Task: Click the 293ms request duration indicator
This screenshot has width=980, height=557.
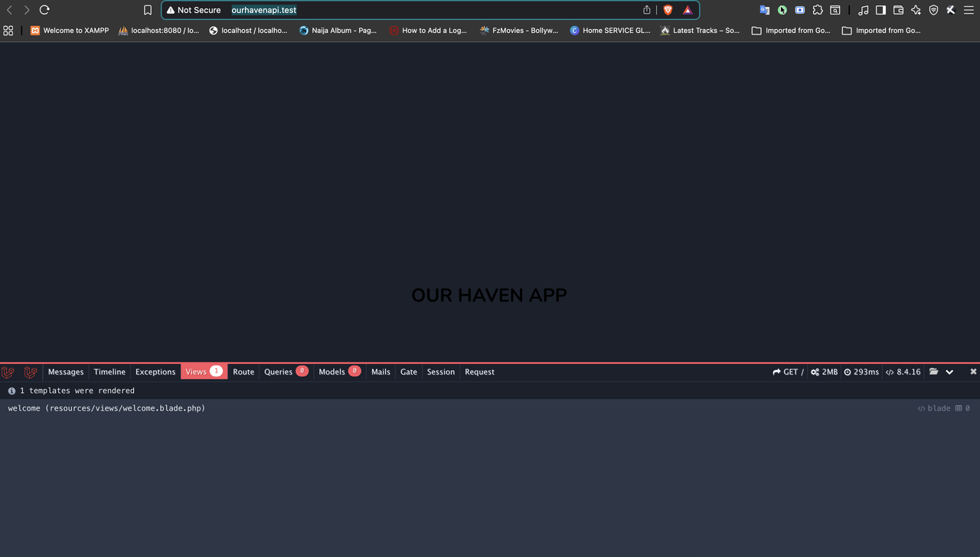Action: (x=861, y=372)
